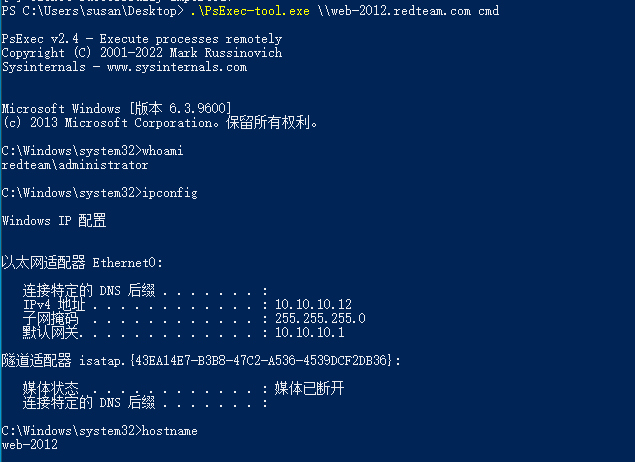The image size is (635, 462).
Task: Click the Windows IP 配置 heading
Action: point(54,221)
